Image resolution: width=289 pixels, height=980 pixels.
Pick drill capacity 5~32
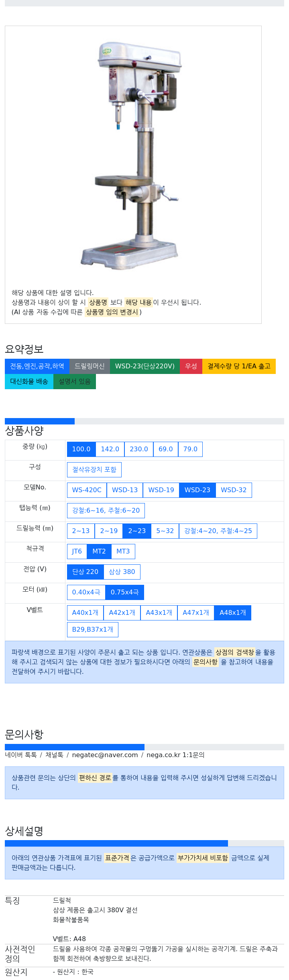165,531
